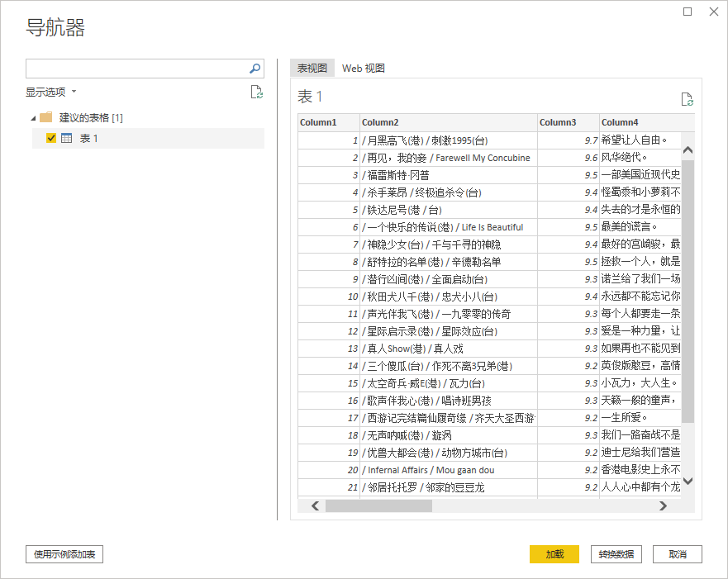This screenshot has width=728, height=579.
Task: Click the left scroll arrow under the preview
Action: point(314,505)
